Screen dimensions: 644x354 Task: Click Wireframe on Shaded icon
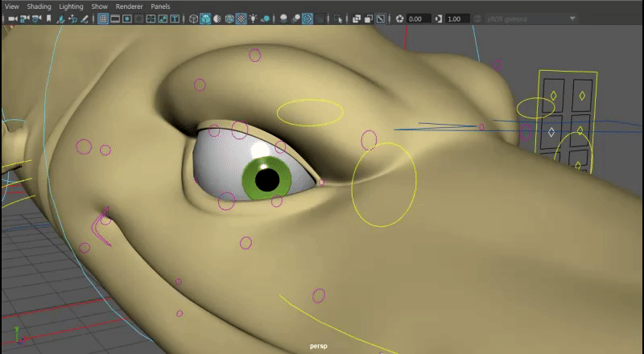click(x=229, y=19)
